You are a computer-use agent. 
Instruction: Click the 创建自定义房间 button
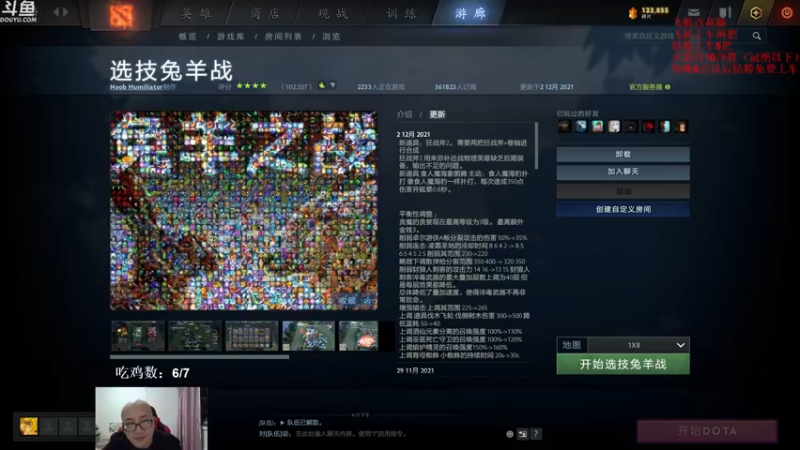(x=623, y=209)
